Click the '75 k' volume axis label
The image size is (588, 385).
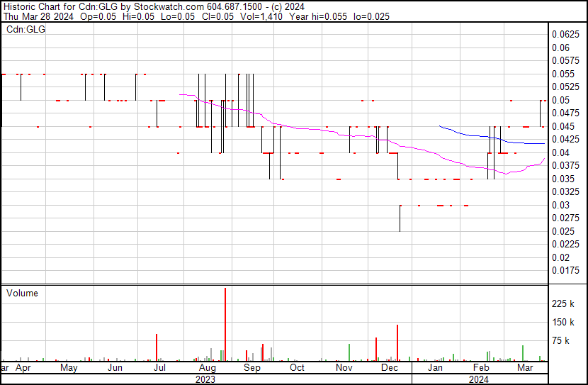(x=560, y=340)
